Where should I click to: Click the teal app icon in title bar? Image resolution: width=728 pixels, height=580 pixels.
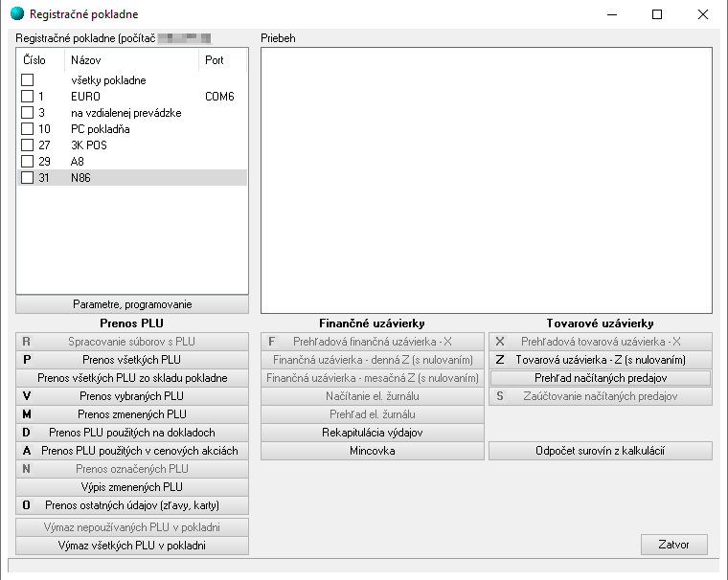(x=16, y=14)
